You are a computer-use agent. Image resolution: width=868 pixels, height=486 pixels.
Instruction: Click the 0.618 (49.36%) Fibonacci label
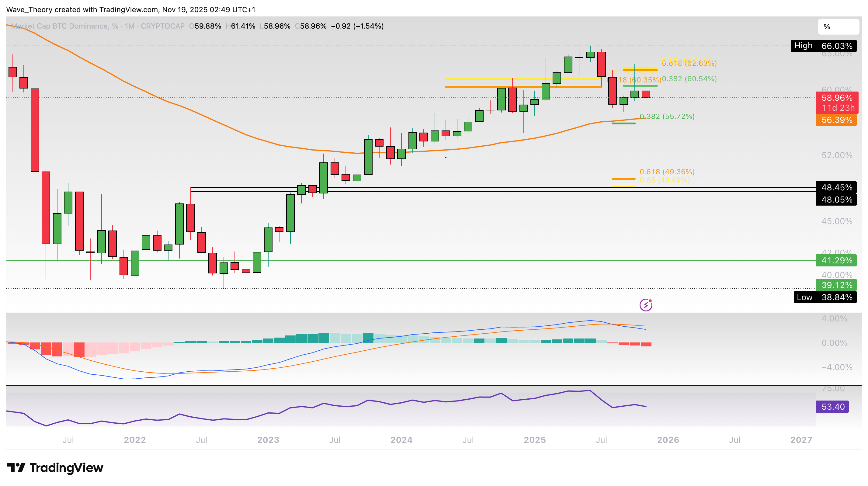tap(667, 172)
